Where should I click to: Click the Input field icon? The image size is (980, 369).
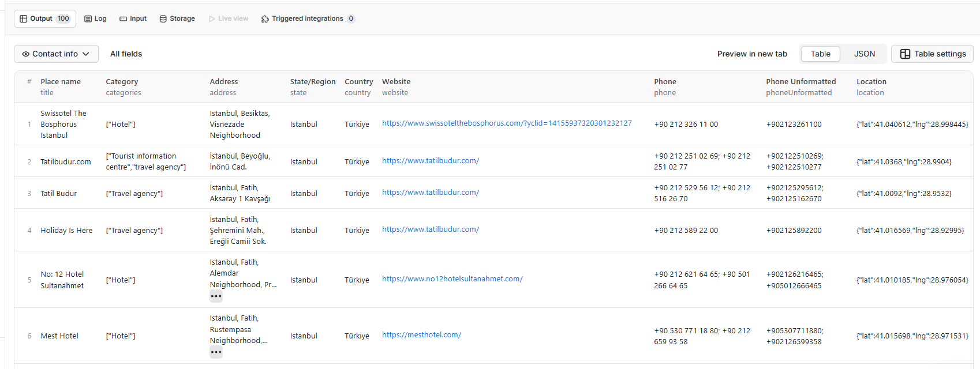(x=124, y=18)
